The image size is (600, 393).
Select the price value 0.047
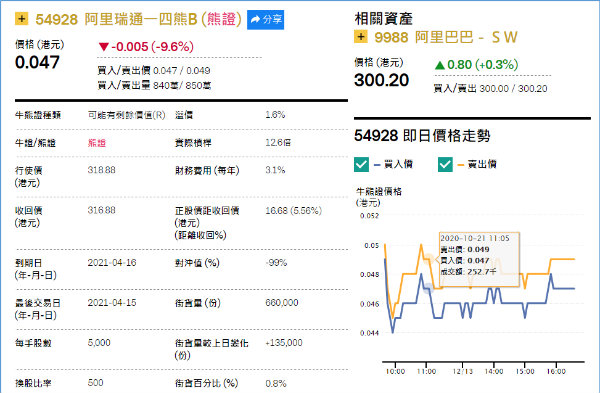pyautogui.click(x=37, y=62)
